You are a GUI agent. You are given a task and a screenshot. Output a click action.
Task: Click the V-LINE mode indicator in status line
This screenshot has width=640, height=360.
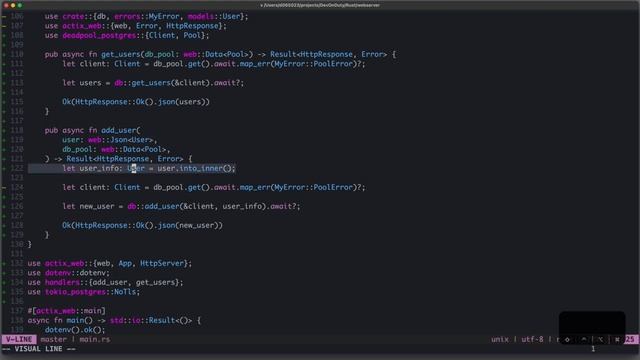point(19,339)
